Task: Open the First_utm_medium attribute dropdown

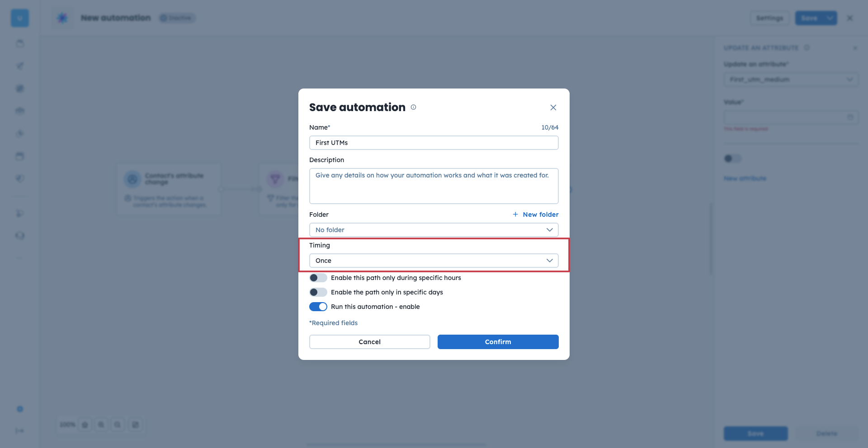Action: pyautogui.click(x=791, y=79)
